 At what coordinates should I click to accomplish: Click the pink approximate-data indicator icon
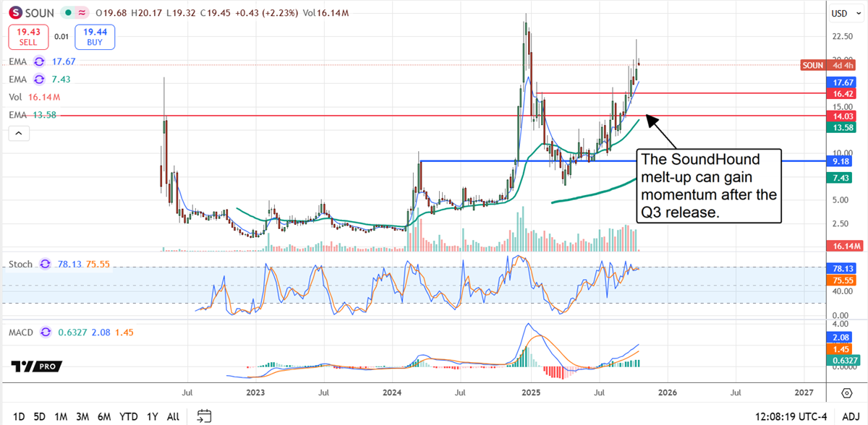82,13
